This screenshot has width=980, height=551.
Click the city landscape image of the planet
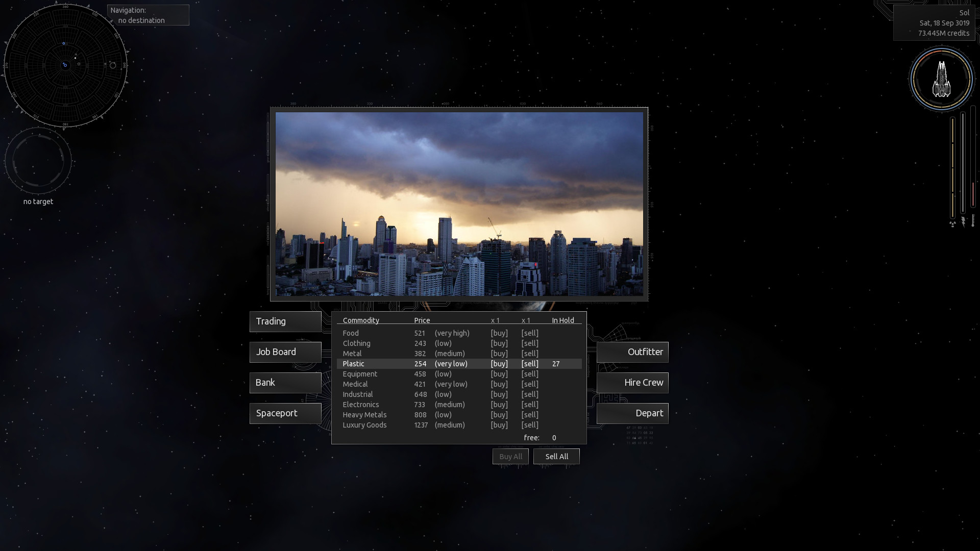coord(459,204)
